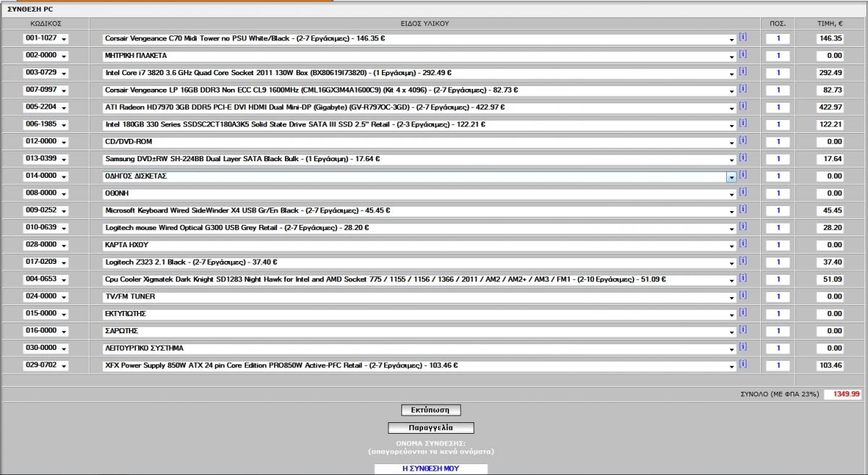Expand the Samsung DVD±RW product dropdown
Viewport: 868px width, 475px height.
pos(419,159)
